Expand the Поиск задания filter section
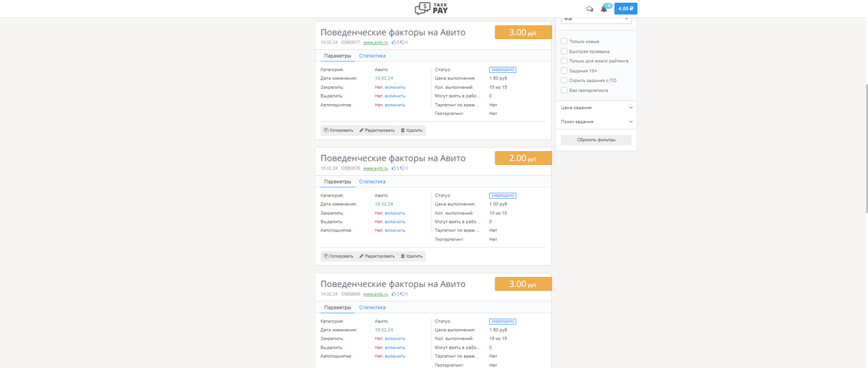The height and width of the screenshot is (368, 868). [596, 121]
